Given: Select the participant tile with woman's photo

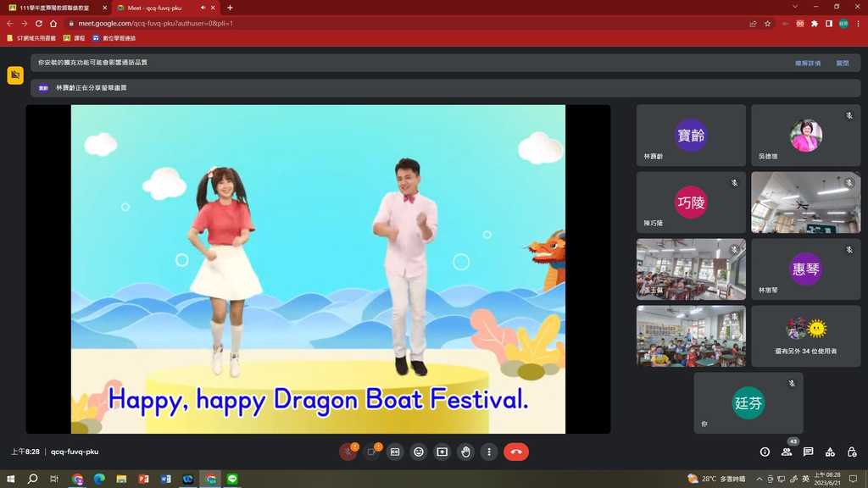Looking at the screenshot, I should pyautogui.click(x=805, y=135).
